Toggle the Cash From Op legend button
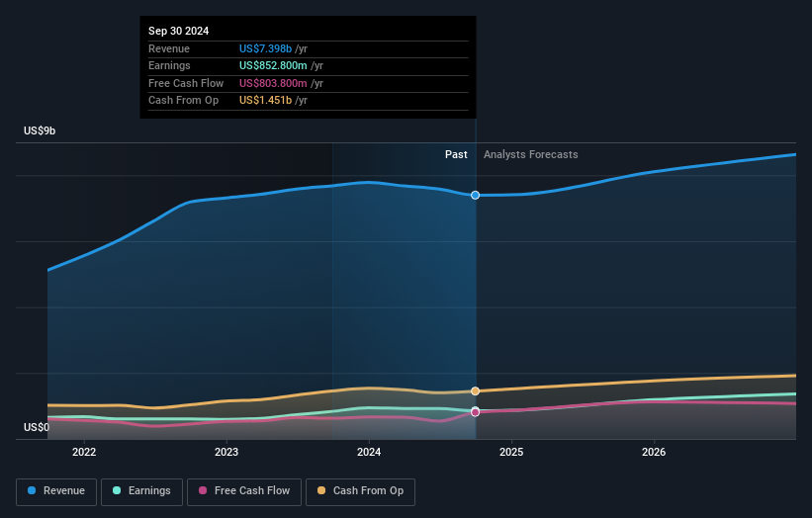812x518 pixels. (x=360, y=491)
